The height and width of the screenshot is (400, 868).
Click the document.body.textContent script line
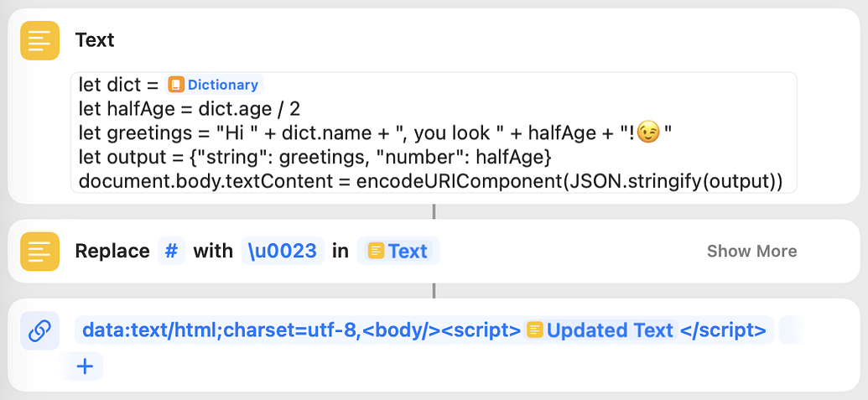pos(430,182)
